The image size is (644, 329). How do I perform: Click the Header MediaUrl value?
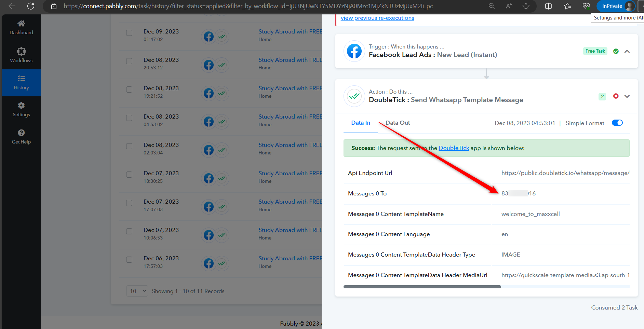point(565,275)
